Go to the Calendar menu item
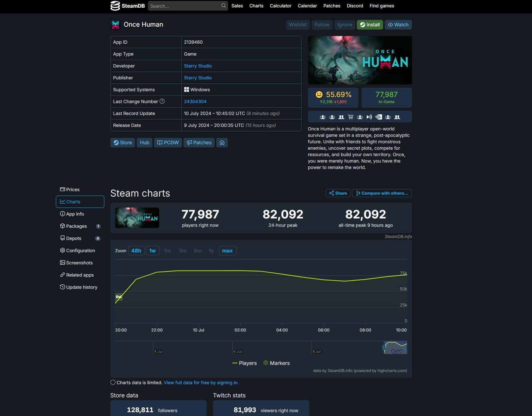 [307, 6]
